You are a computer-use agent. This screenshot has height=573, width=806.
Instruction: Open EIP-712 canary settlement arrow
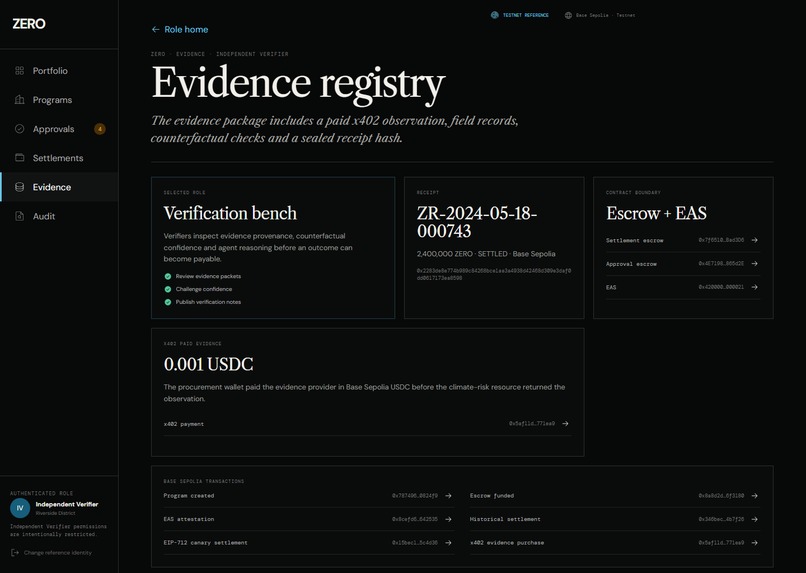pos(448,543)
